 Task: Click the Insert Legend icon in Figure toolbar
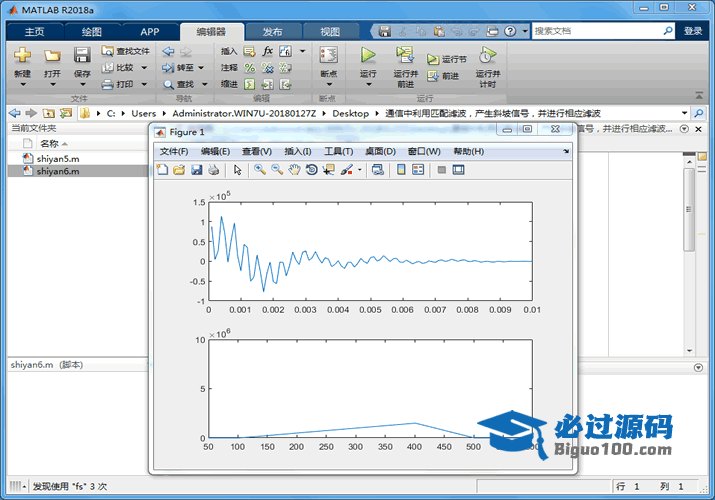point(418,170)
